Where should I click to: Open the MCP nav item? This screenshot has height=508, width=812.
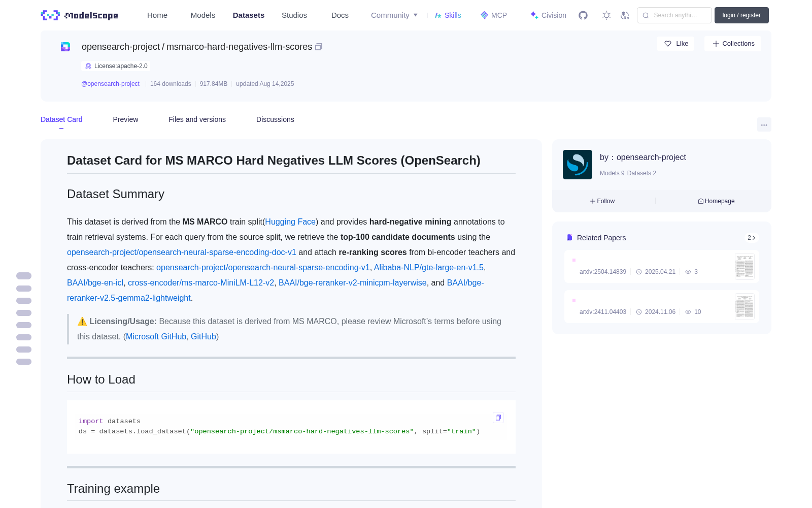pos(494,15)
